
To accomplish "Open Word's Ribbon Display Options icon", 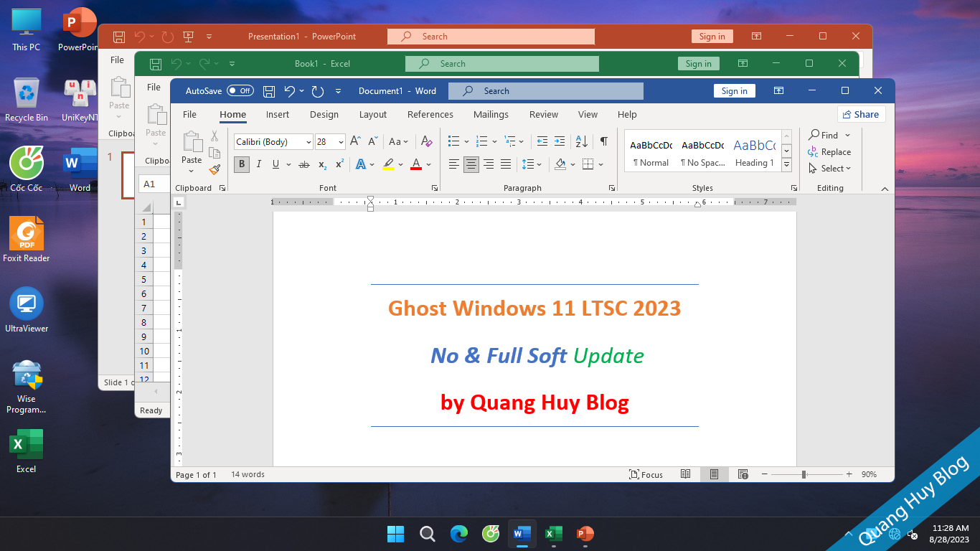I will pyautogui.click(x=778, y=91).
